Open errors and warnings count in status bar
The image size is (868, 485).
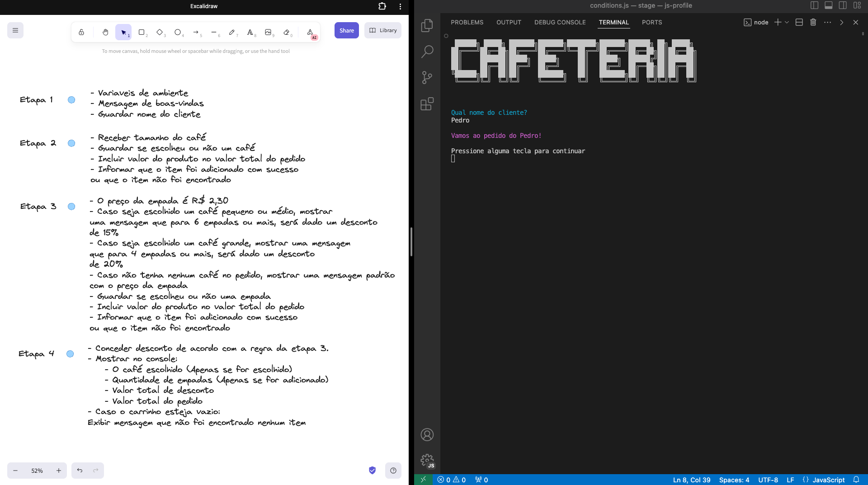451,480
